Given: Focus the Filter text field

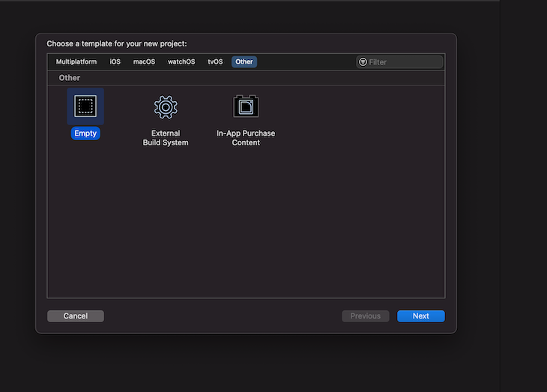Looking at the screenshot, I should tap(399, 61).
